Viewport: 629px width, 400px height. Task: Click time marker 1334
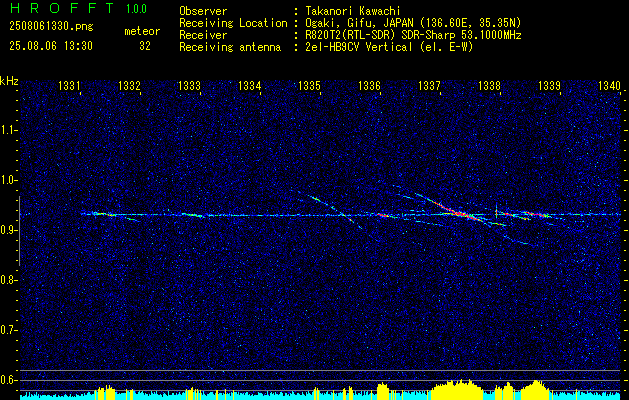click(250, 85)
